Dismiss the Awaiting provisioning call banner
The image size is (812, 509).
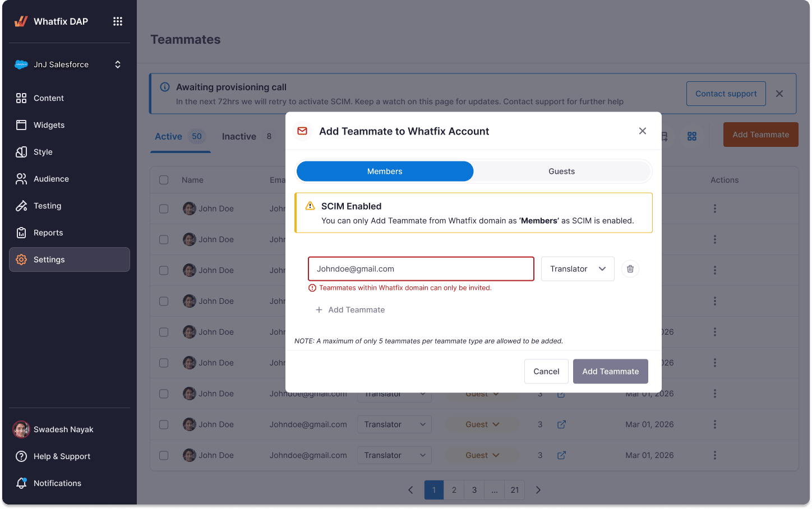coord(779,94)
